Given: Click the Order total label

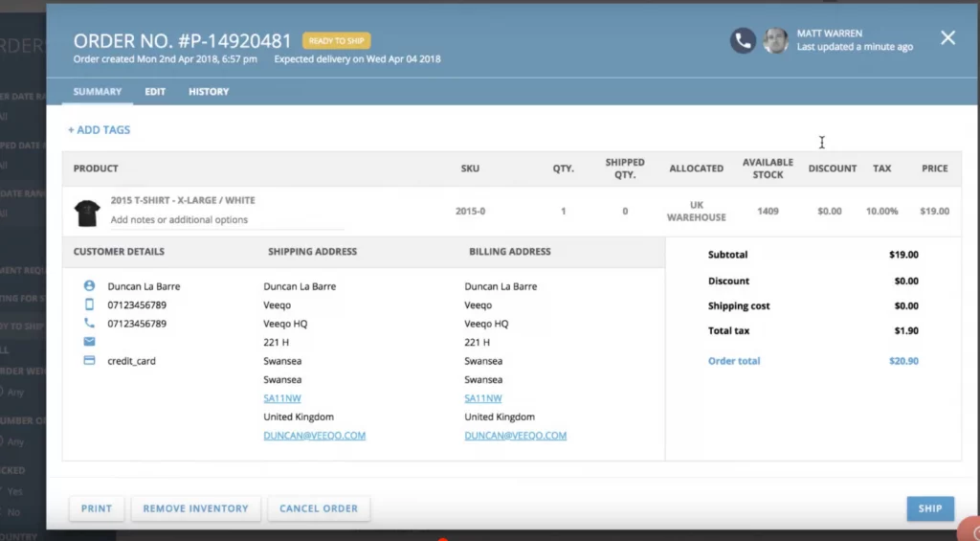Looking at the screenshot, I should [734, 361].
